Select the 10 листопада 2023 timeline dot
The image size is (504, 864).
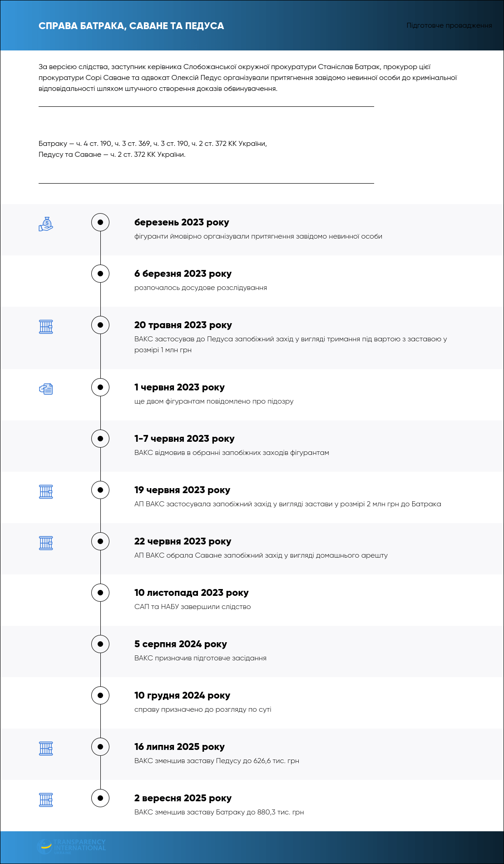(x=100, y=593)
